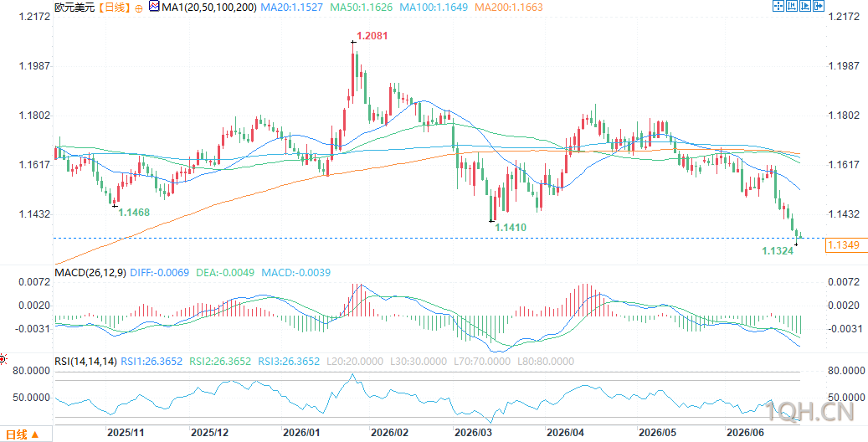
Task: Click the DIFF:-0.0069 value
Action: 159,273
